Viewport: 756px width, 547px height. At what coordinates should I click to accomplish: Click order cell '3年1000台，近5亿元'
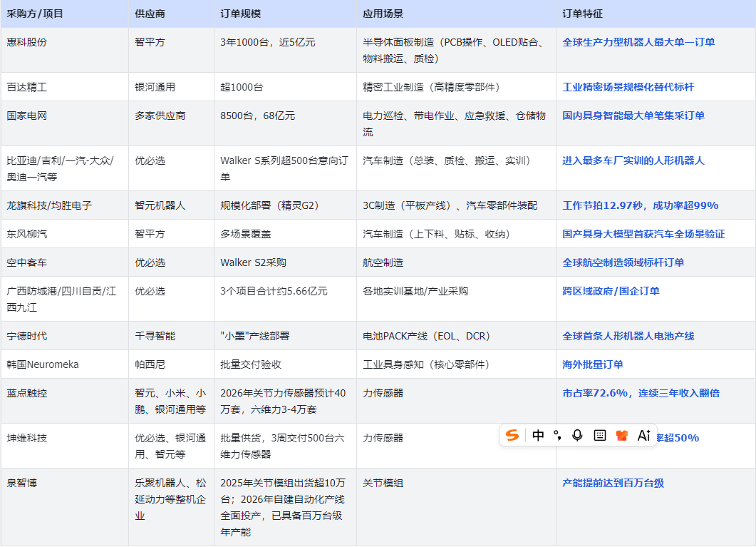pos(286,50)
